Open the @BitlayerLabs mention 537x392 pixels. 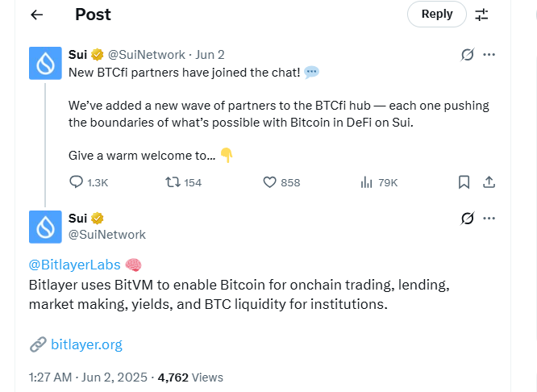[74, 265]
